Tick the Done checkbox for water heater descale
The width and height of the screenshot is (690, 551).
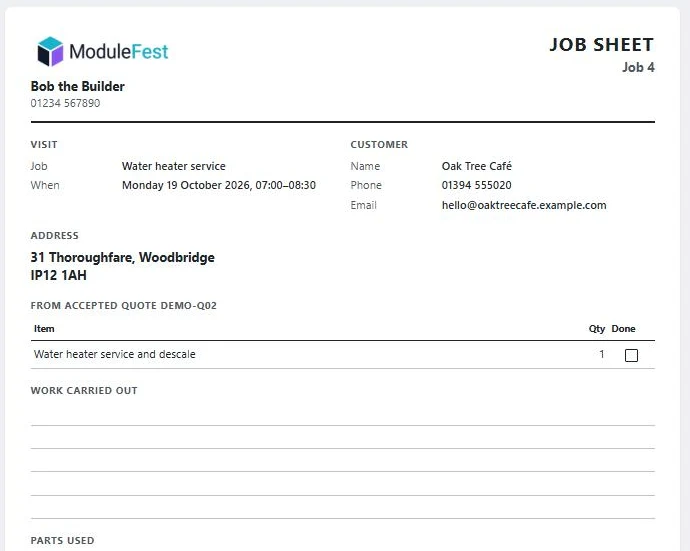[631, 355]
